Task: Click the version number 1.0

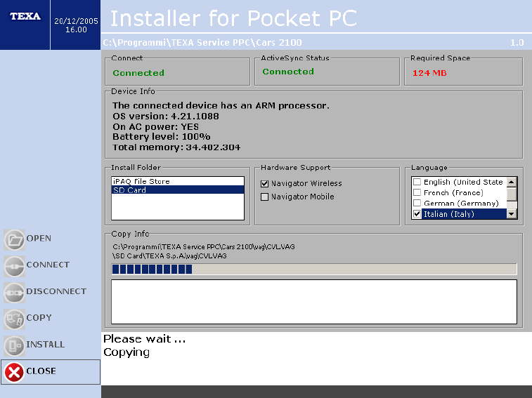Action: [517, 43]
